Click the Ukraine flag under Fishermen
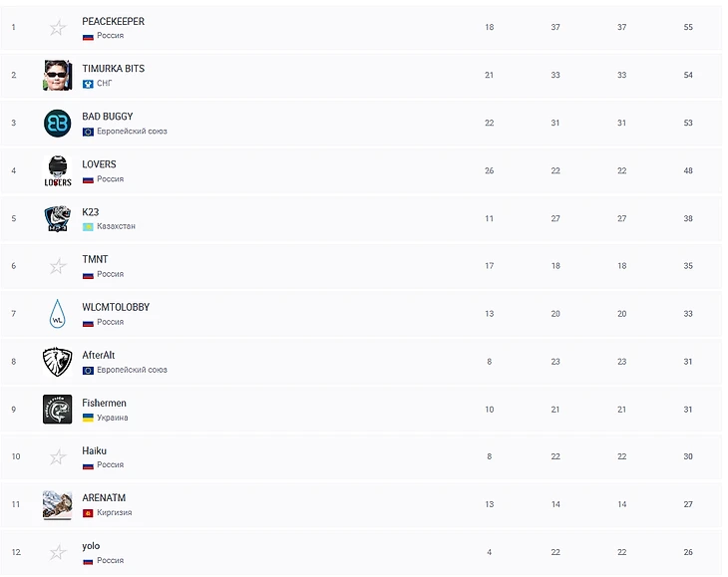728x577 pixels. [88, 418]
